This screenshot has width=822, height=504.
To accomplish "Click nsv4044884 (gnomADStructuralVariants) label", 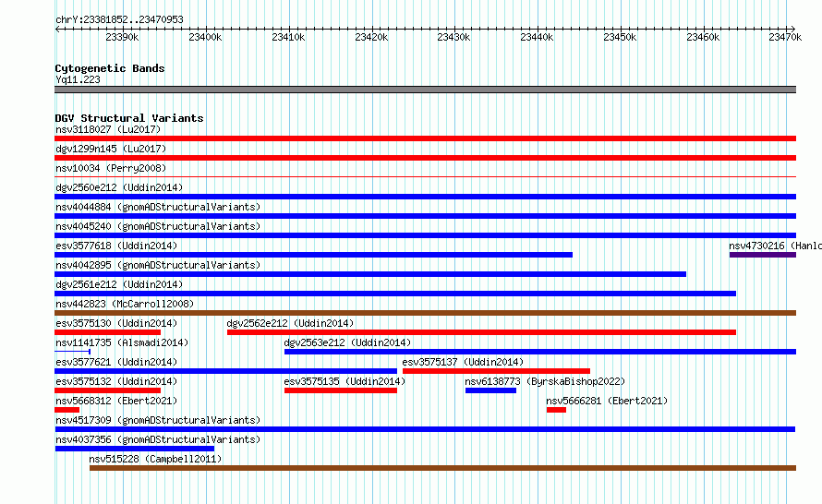I will pyautogui.click(x=158, y=207).
